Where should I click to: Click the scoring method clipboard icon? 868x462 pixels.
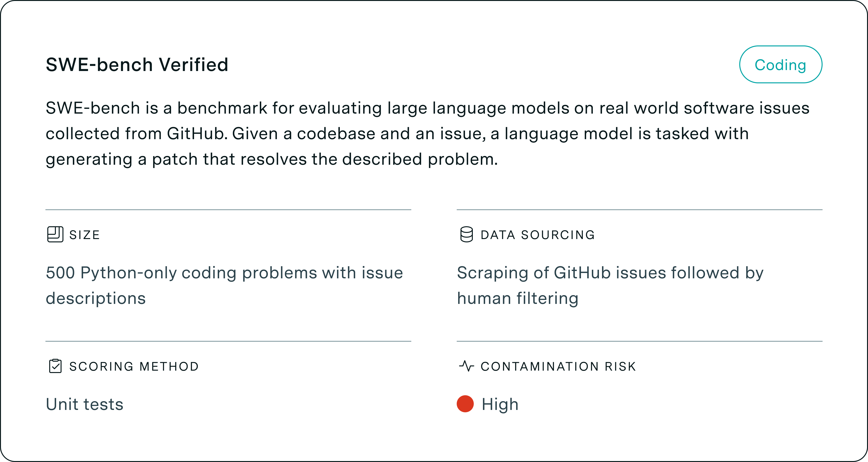click(55, 366)
